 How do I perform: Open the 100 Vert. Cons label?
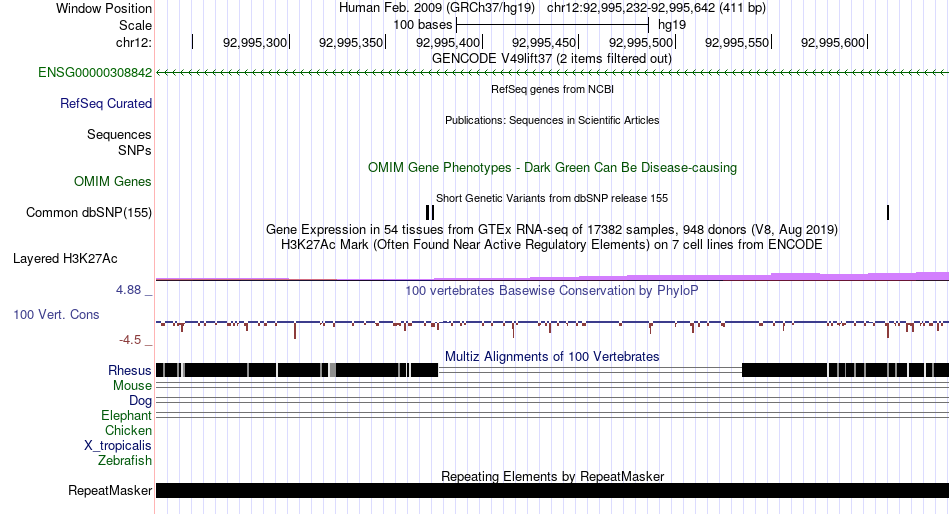tap(56, 315)
